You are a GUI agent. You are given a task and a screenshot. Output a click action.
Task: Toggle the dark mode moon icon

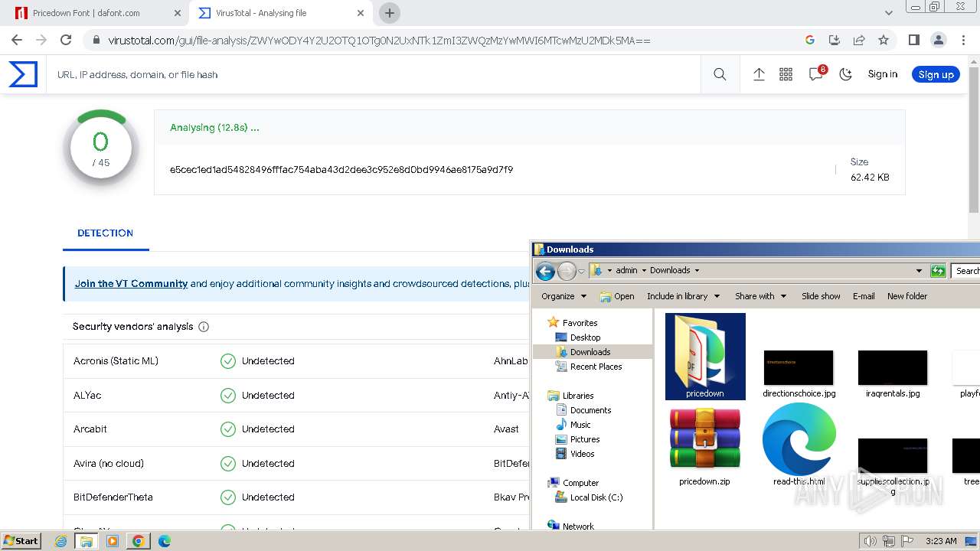pos(846,74)
